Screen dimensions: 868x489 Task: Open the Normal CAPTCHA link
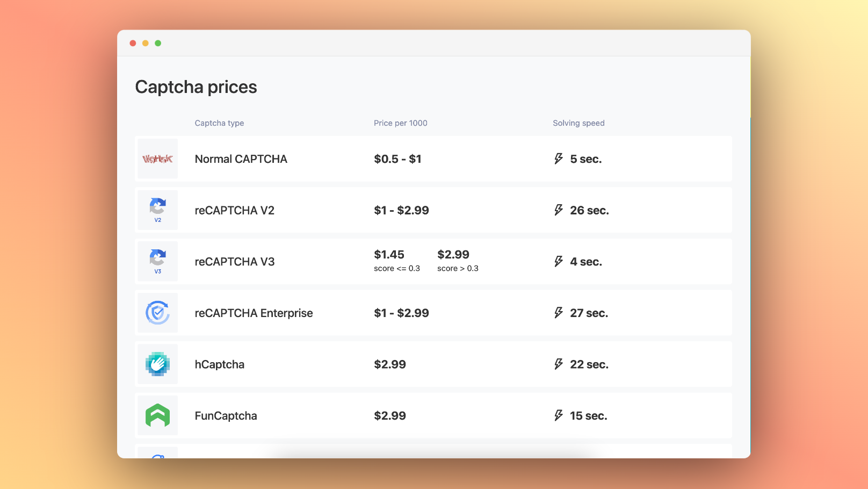tap(241, 159)
